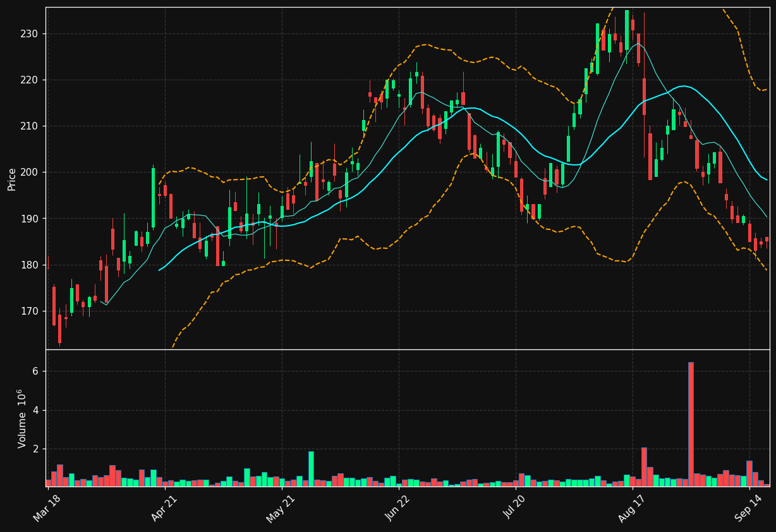
Task: Click the May 21 date label
Action: [281, 508]
